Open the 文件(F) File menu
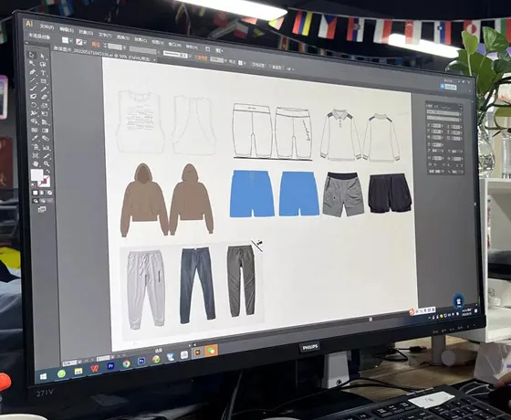This screenshot has width=511, height=420. (47, 26)
